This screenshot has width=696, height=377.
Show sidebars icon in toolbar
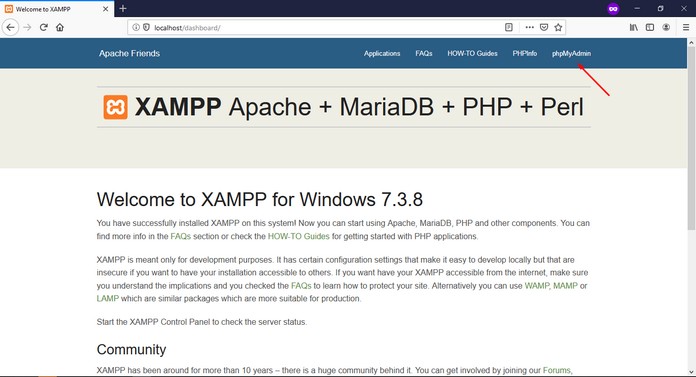pyautogui.click(x=650, y=28)
